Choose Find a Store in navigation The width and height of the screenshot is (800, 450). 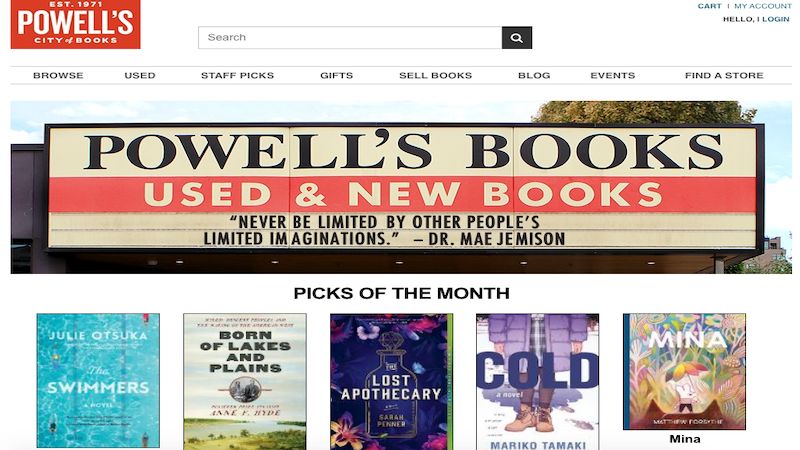pos(724,76)
